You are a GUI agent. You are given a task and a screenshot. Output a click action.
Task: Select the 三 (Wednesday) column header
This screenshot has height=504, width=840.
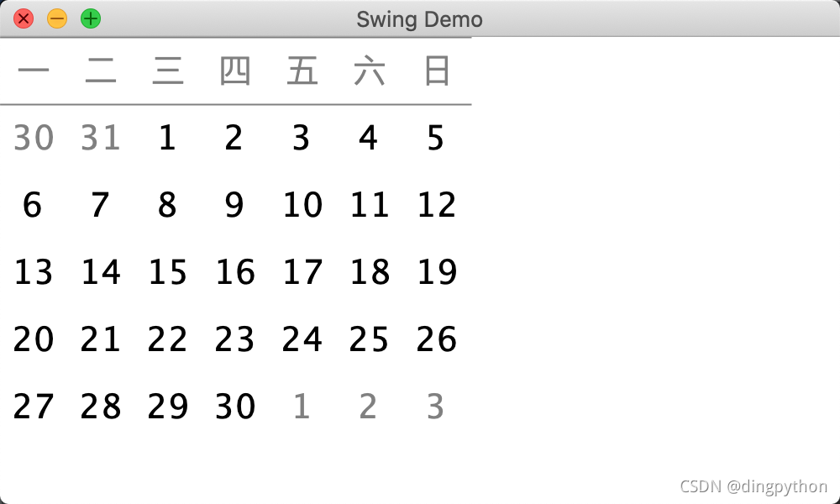pos(168,71)
